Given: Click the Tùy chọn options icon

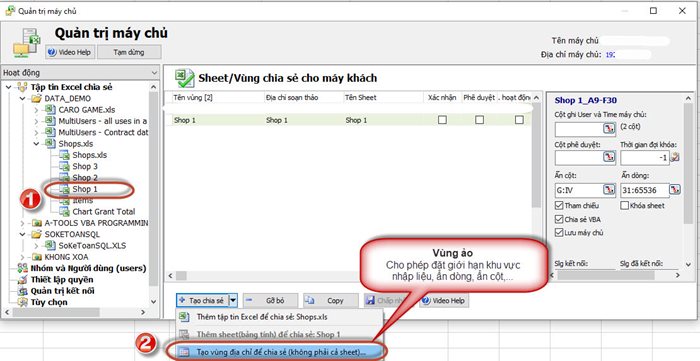Looking at the screenshot, I should point(22,302).
